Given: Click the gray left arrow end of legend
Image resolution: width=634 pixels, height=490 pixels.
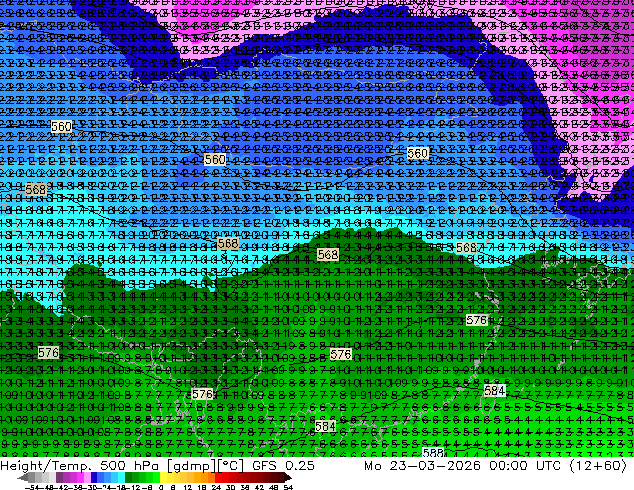Looking at the screenshot, I should point(23,477).
